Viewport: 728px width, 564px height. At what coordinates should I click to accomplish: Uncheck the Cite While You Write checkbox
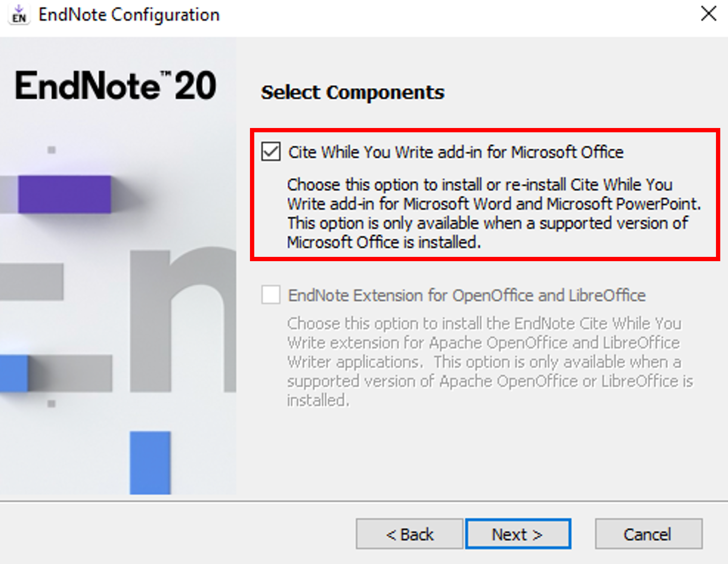click(271, 152)
